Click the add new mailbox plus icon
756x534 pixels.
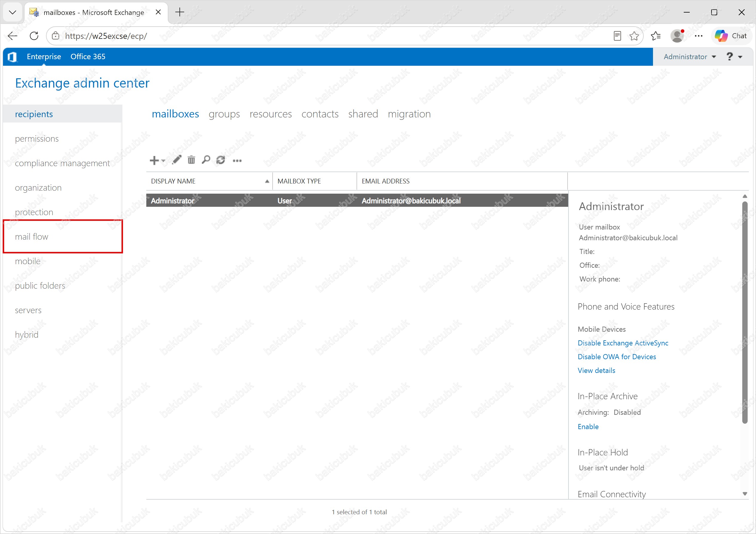click(154, 160)
